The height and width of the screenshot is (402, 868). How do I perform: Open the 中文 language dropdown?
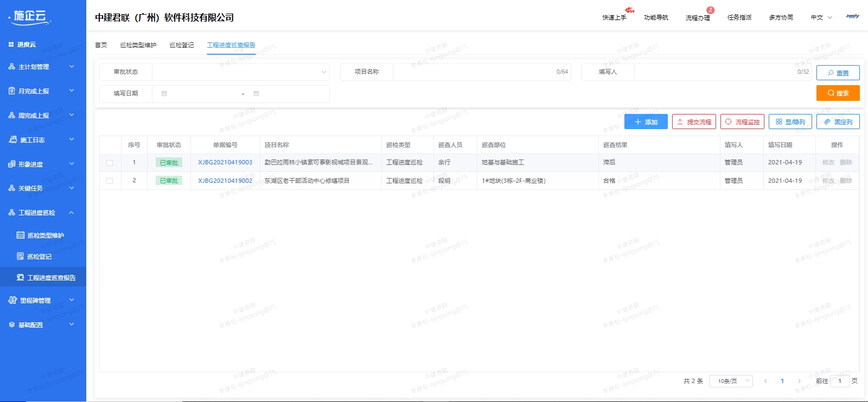(x=821, y=17)
